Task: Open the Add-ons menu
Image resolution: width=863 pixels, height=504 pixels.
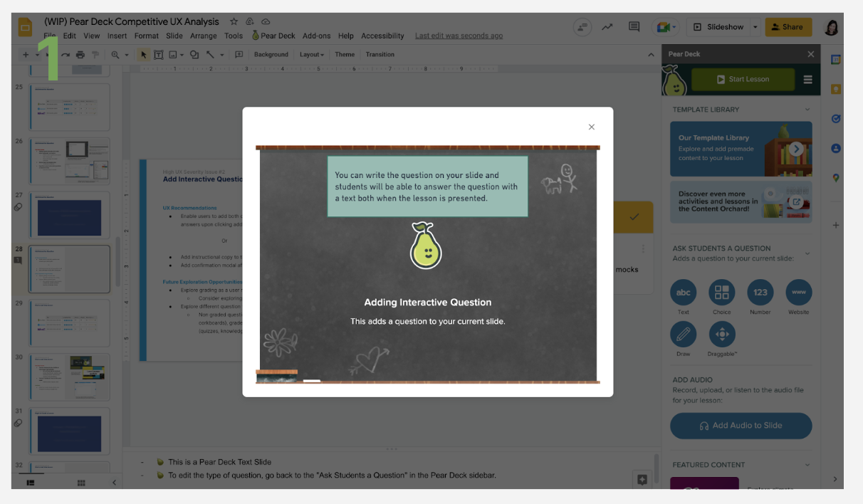Action: tap(317, 36)
